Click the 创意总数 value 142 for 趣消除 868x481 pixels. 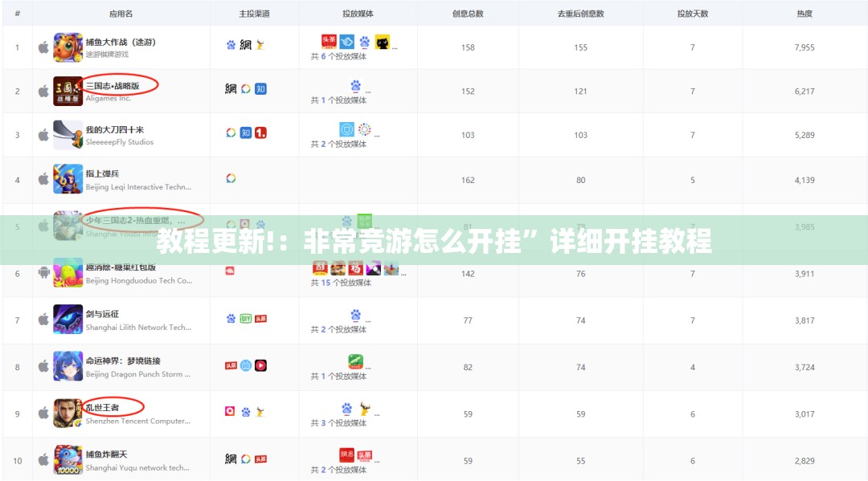(468, 274)
